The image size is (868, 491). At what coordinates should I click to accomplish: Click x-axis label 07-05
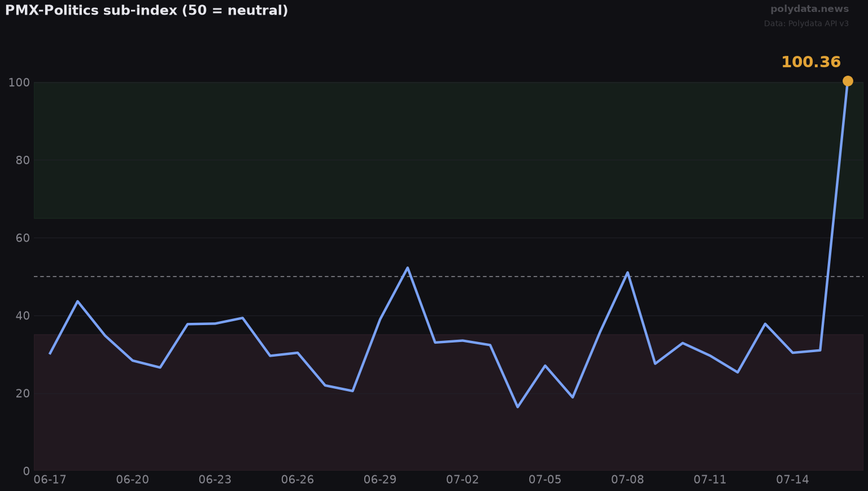545,480
